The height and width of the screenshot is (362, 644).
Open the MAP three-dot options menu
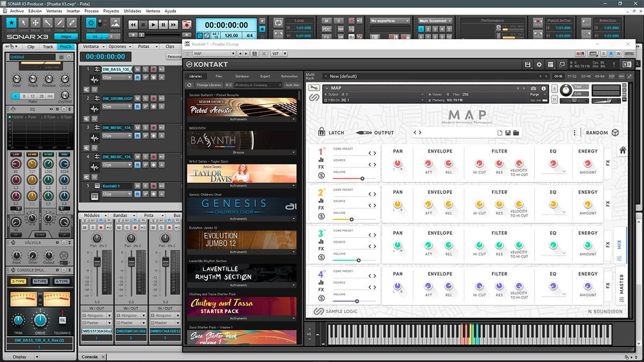pyautogui.click(x=574, y=133)
